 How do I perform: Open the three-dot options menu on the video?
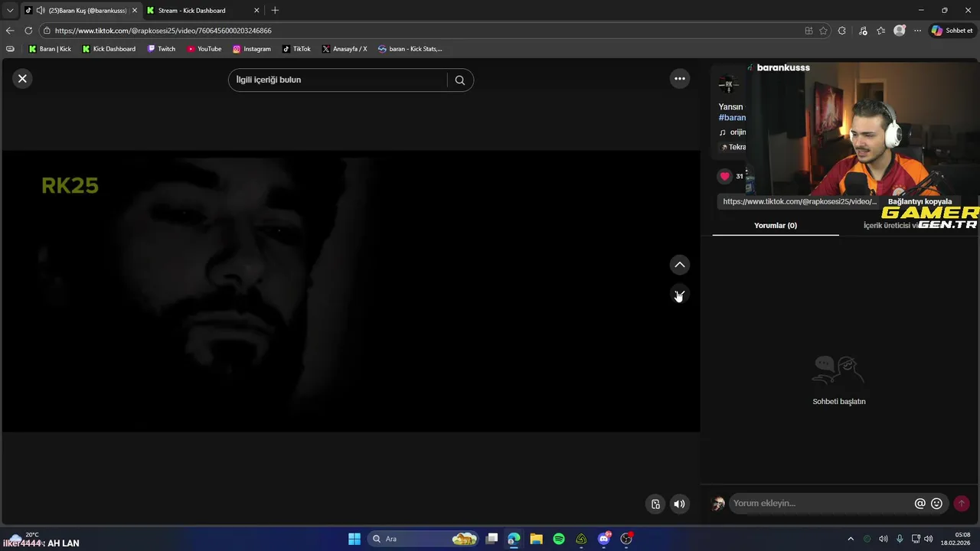679,78
